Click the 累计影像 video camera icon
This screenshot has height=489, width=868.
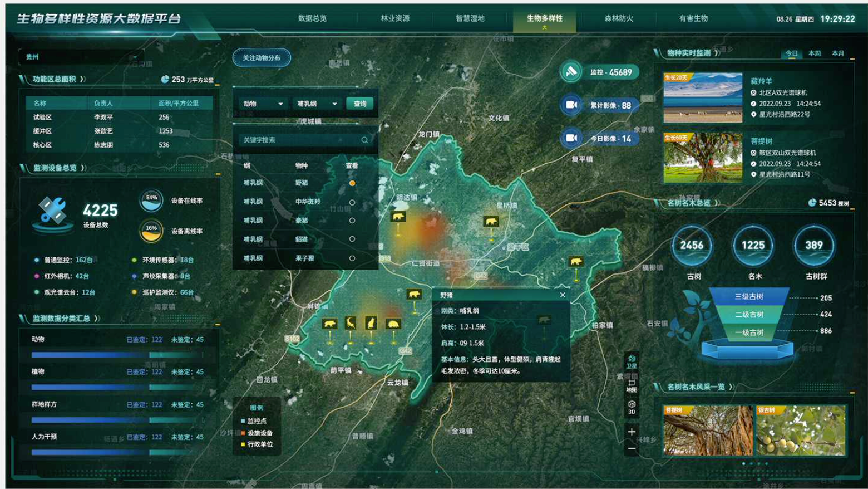[x=571, y=105]
